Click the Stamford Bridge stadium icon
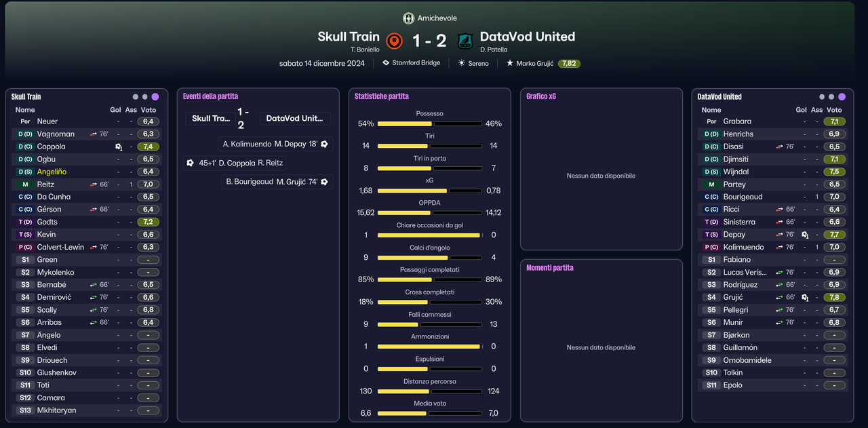The height and width of the screenshot is (428, 868). pos(386,63)
